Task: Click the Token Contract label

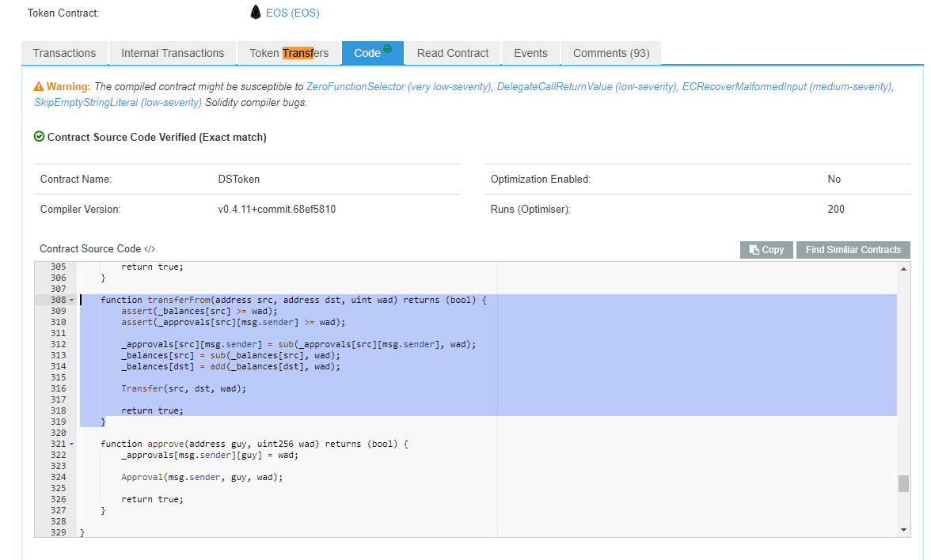Action: (x=63, y=13)
